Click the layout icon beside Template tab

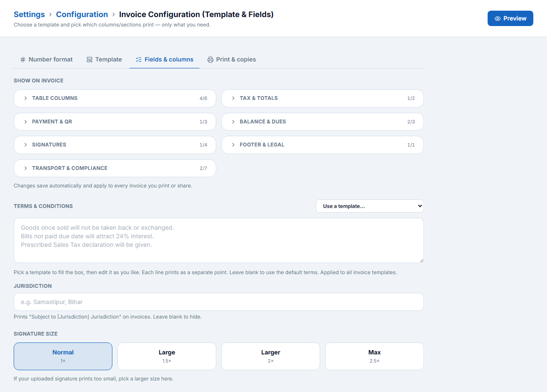(x=89, y=59)
